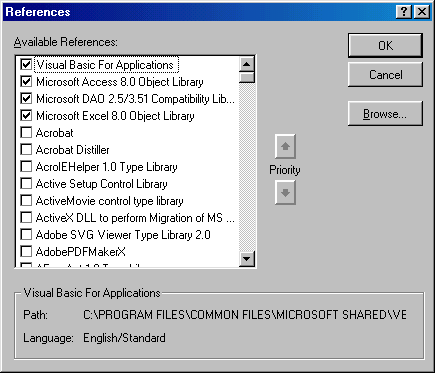Uncheck Microsoft DAO 2.5/3.51 Compatibility checkbox

pyautogui.click(x=26, y=98)
